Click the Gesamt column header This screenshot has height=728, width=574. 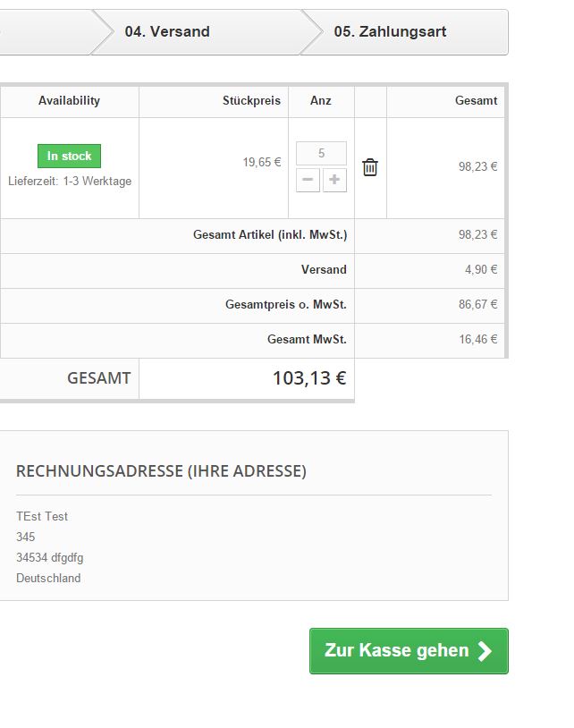click(x=476, y=101)
